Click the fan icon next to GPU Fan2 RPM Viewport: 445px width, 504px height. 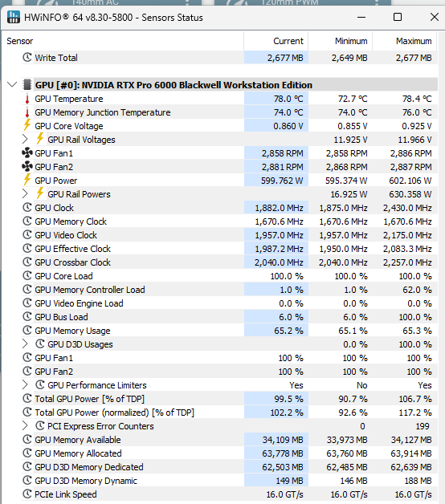[x=27, y=166]
